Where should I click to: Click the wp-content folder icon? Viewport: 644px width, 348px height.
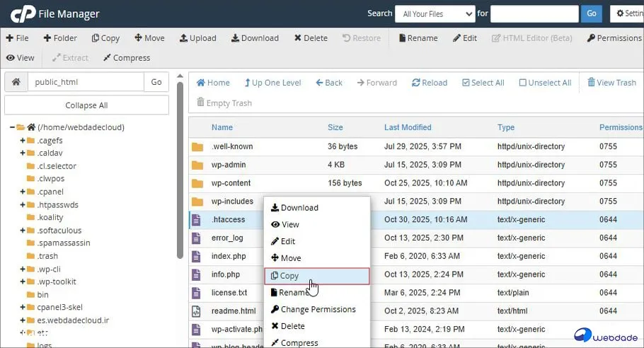(197, 183)
